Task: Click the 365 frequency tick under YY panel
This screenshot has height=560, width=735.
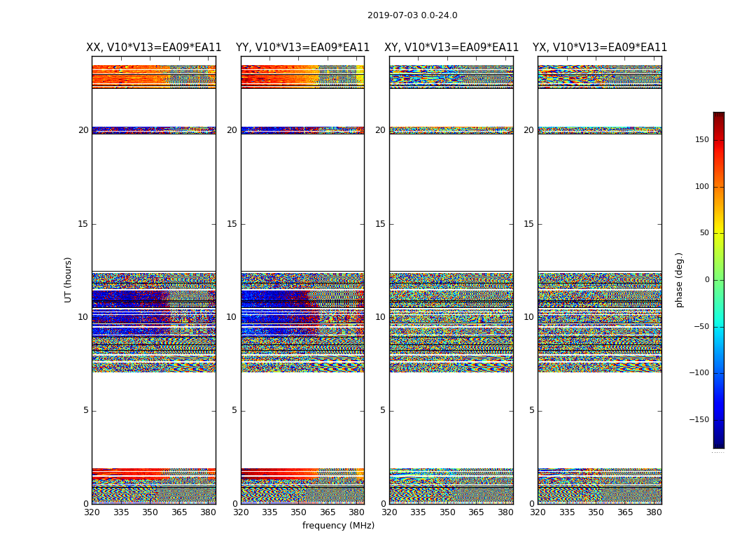Action: click(x=328, y=512)
